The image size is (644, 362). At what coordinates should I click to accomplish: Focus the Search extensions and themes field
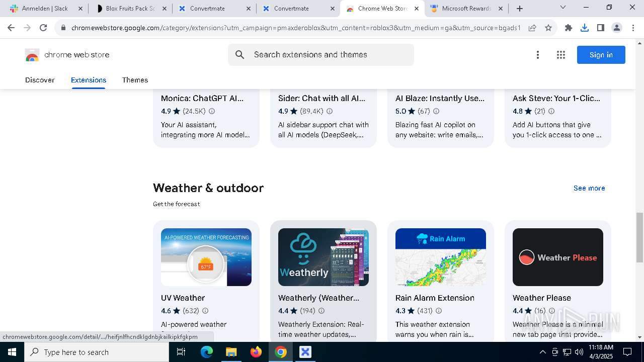pyautogui.click(x=321, y=55)
